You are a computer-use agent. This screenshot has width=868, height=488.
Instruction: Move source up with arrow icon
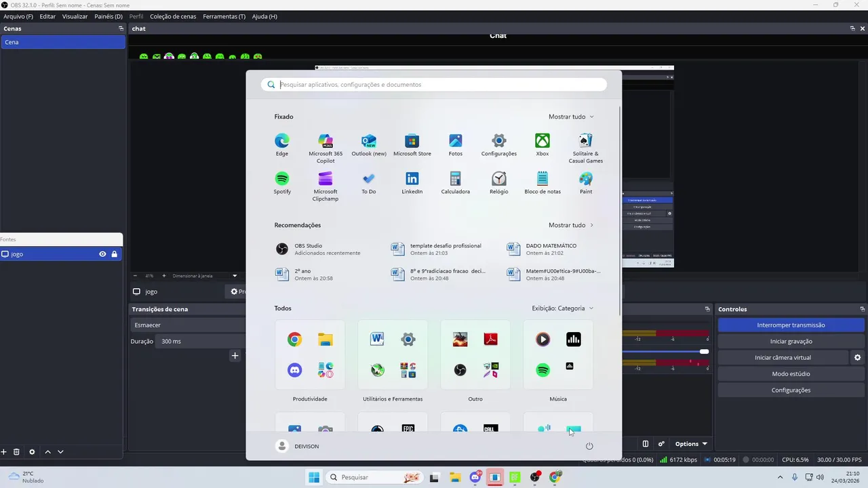tap(47, 451)
